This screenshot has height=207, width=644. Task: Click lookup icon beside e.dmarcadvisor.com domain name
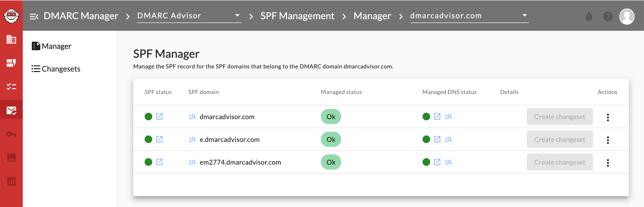192,139
